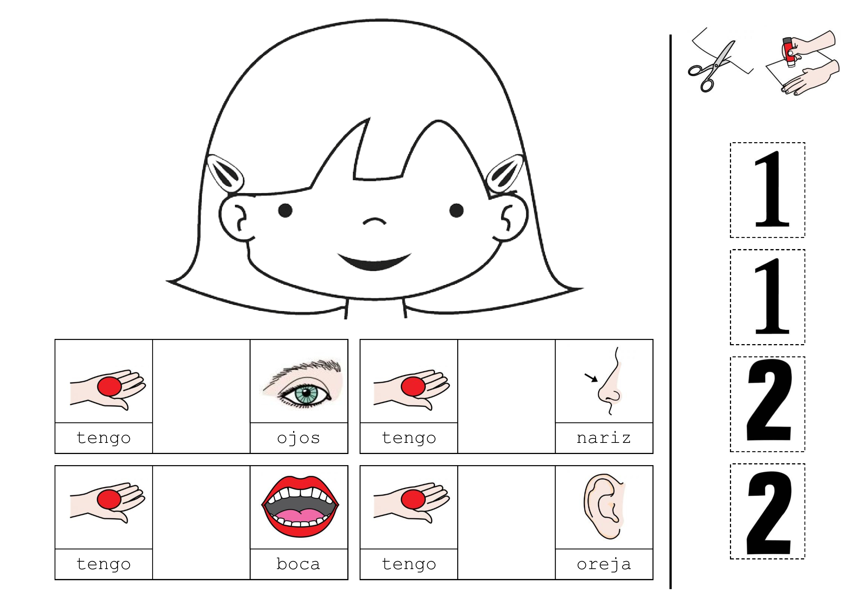Click the ear picture above oreja
Image resolution: width=868 pixels, height=614 pixels.
pyautogui.click(x=604, y=506)
